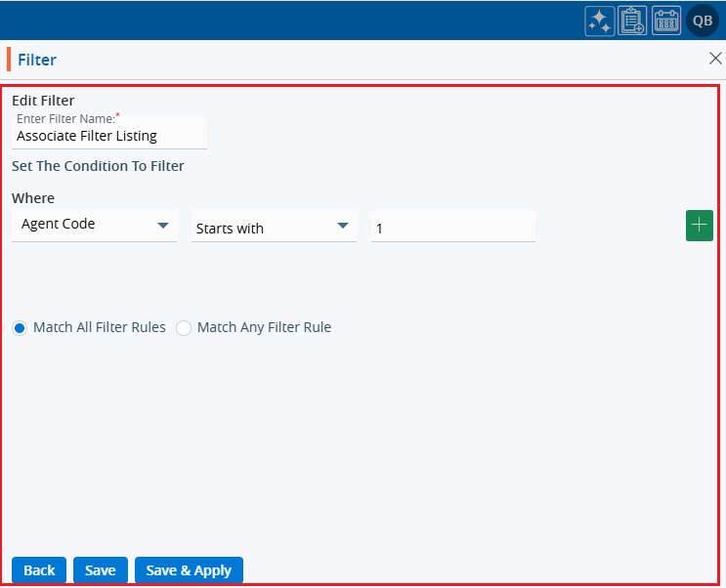Click the Save button

[x=101, y=570]
